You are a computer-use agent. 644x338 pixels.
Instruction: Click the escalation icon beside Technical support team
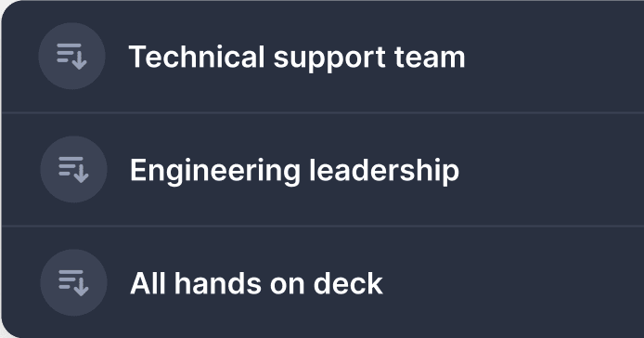coord(71,56)
